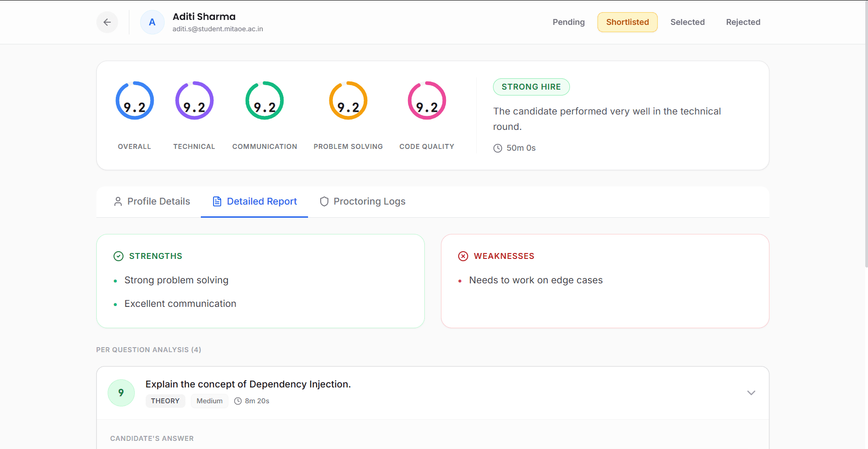Click the clock icon beside 50m 0s
This screenshot has height=449, width=868.
[498, 148]
